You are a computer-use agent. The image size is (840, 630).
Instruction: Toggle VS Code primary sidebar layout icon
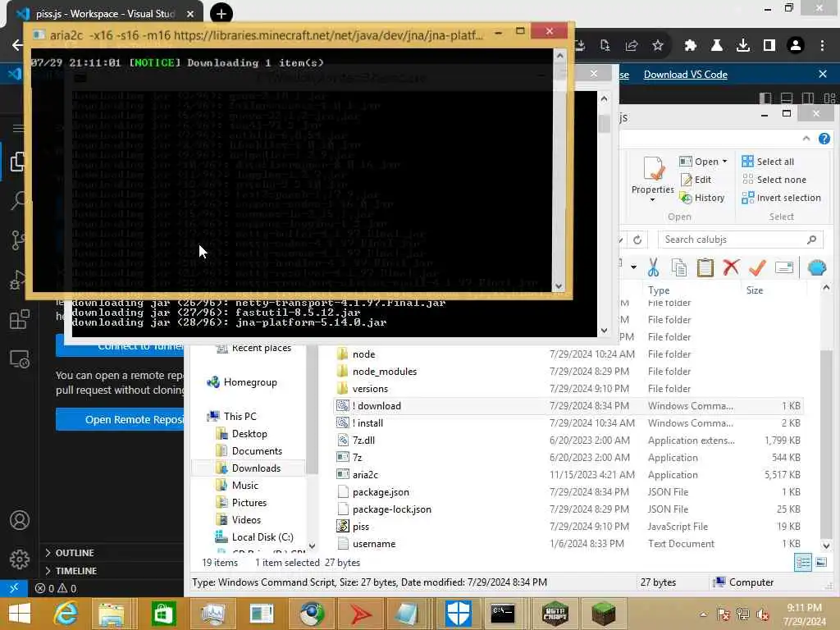[x=765, y=98]
